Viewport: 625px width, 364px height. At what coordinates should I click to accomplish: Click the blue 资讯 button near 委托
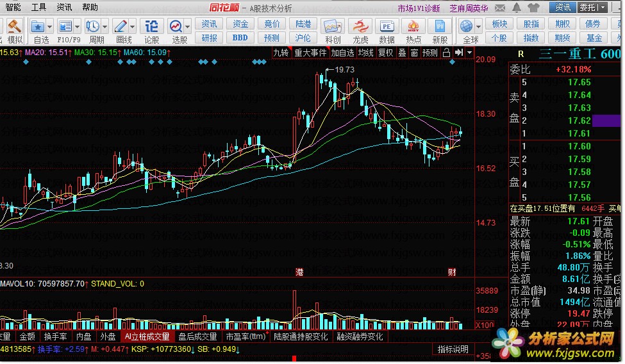[562, 8]
